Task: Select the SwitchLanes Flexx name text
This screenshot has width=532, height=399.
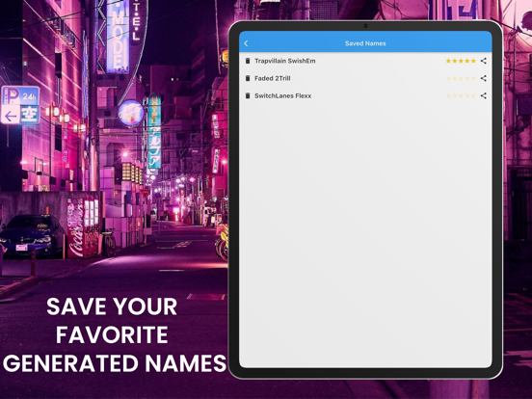Action: point(283,95)
